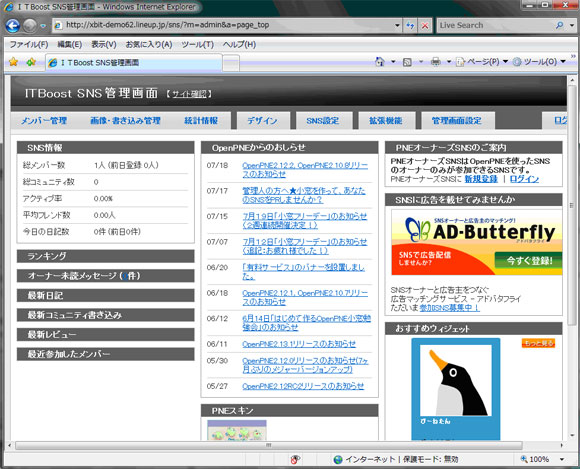This screenshot has width=580, height=469.
Task: Open the デザイン navigation tab
Action: pyautogui.click(x=262, y=121)
